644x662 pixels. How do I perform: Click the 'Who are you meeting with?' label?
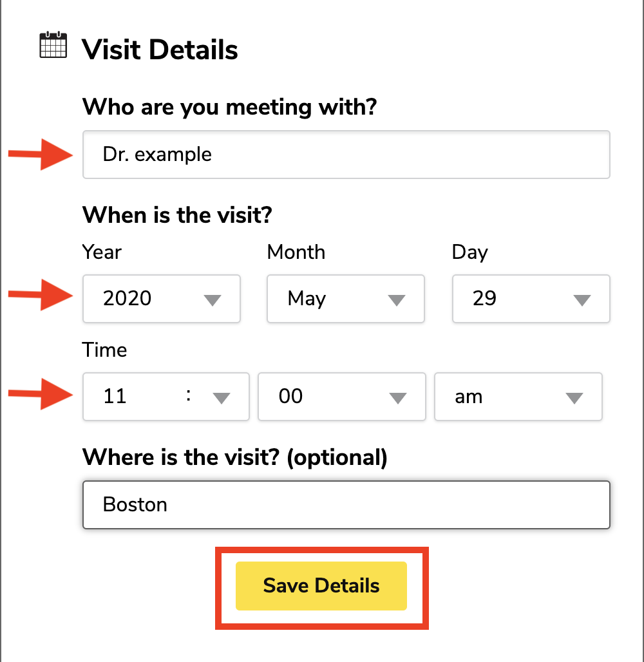230,107
